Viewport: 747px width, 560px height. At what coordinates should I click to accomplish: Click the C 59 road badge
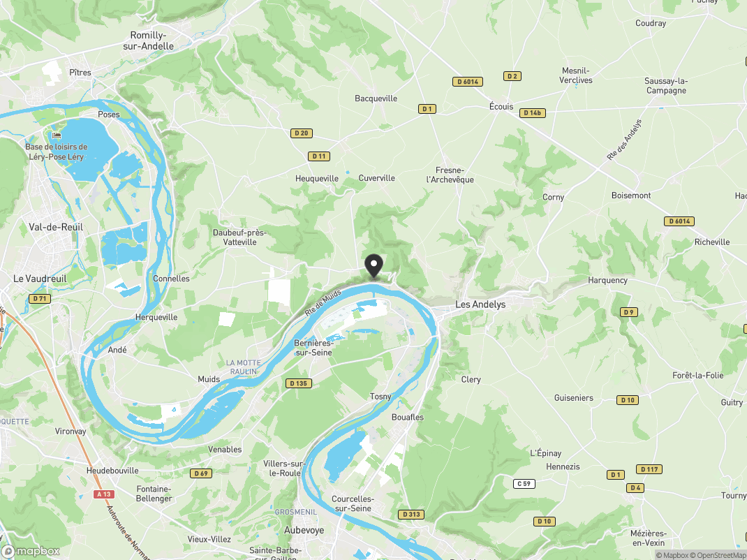[x=524, y=484]
